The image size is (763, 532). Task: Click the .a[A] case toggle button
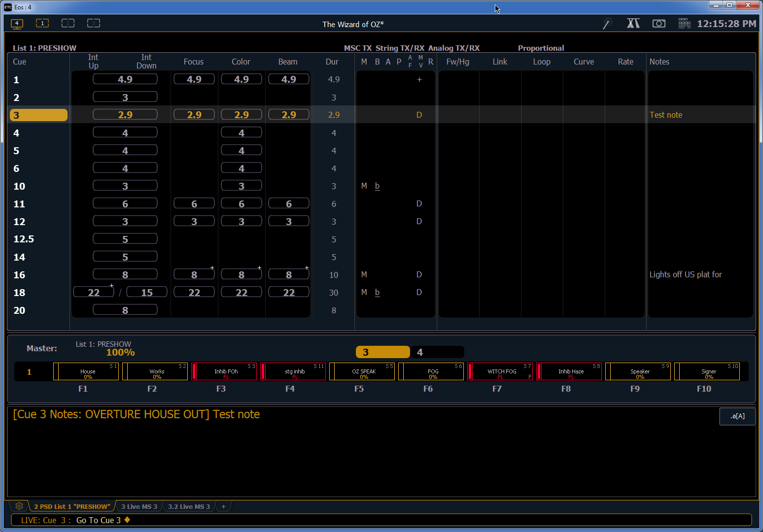(x=737, y=416)
